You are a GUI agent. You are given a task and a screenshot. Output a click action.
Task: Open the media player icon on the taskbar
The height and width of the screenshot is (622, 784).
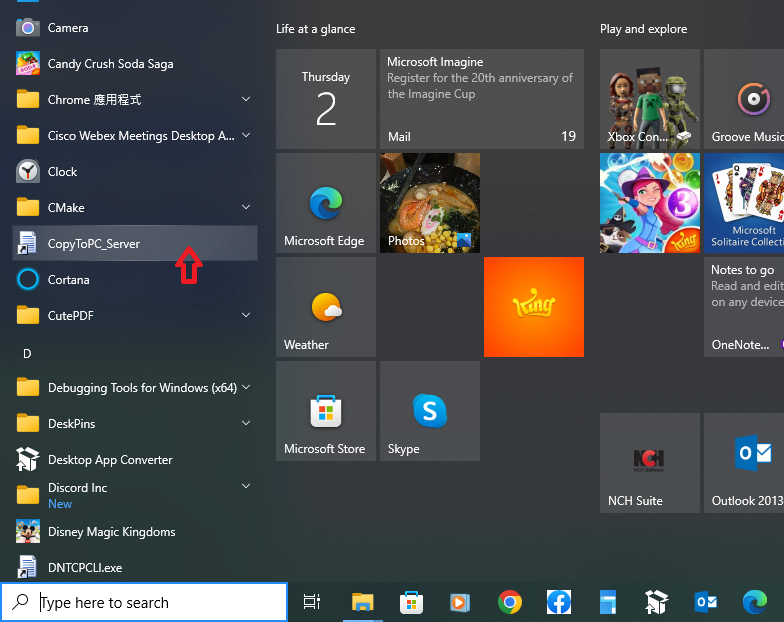460,602
